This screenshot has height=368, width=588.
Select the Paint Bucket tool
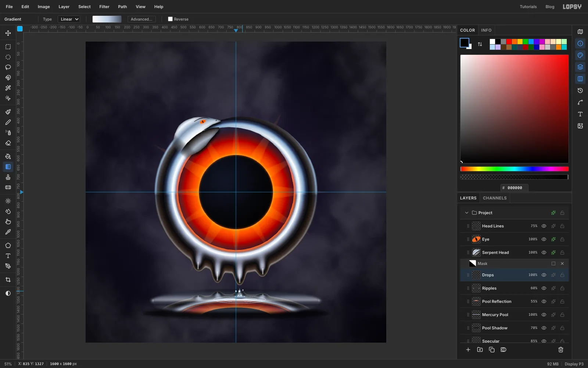[8, 156]
